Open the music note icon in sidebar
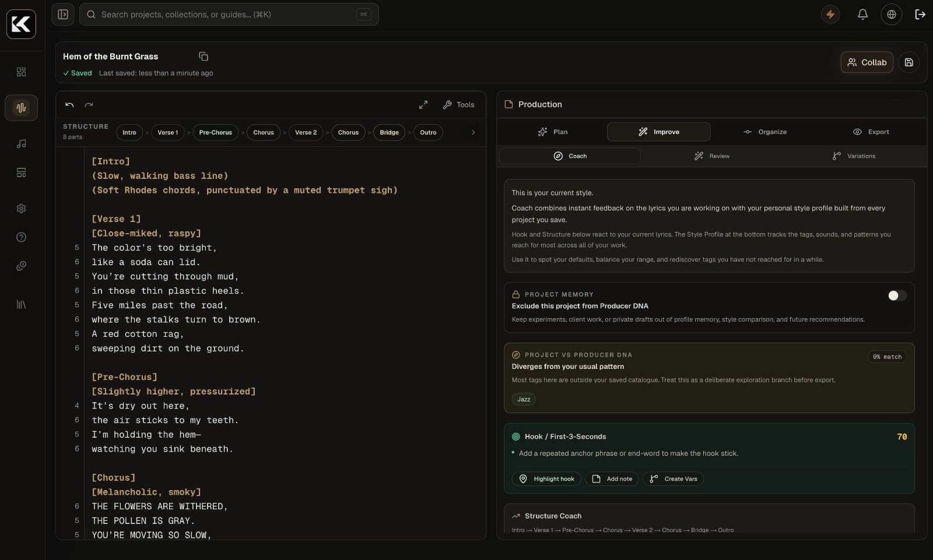The height and width of the screenshot is (560, 933). click(22, 143)
